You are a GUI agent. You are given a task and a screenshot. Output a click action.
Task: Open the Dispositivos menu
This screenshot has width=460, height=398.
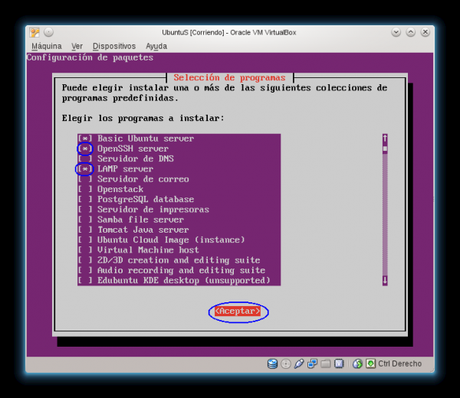pos(114,46)
